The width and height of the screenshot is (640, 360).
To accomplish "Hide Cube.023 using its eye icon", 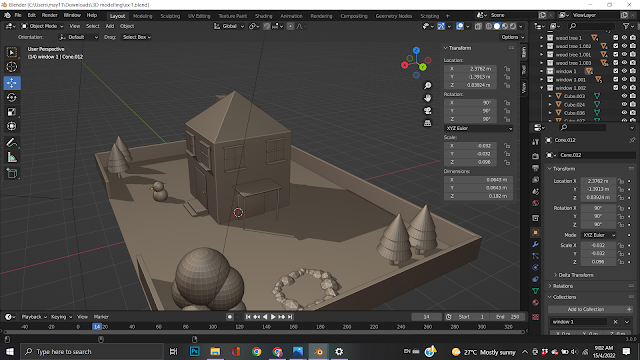I will pos(624,96).
